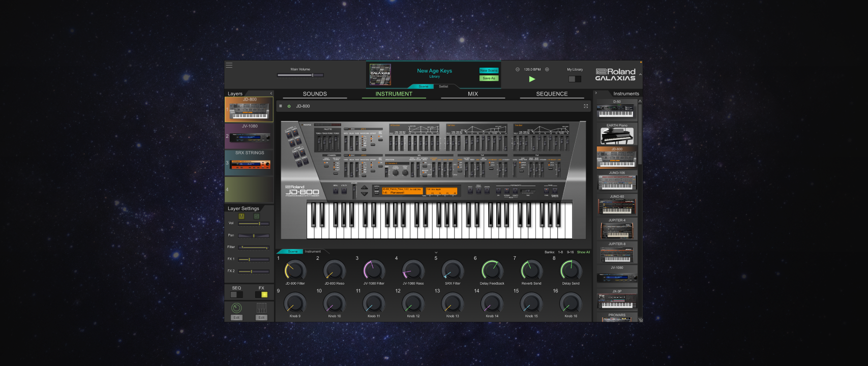Click the SRX Filter knob
868x366 pixels.
click(453, 270)
